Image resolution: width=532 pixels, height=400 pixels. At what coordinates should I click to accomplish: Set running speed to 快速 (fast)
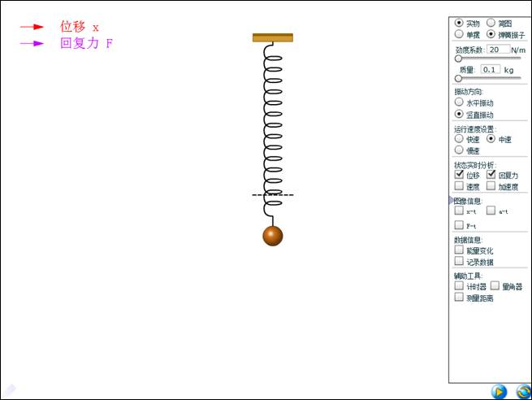tap(460, 139)
